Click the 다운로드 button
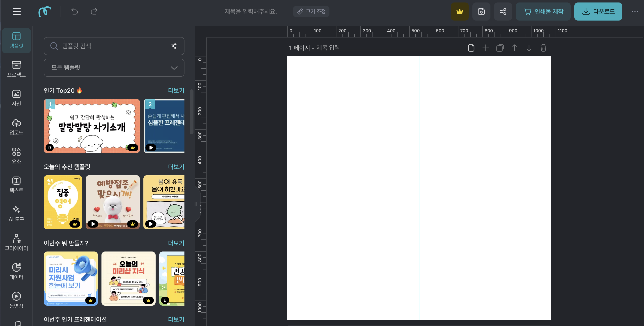Image resolution: width=644 pixels, height=326 pixels. pos(598,12)
